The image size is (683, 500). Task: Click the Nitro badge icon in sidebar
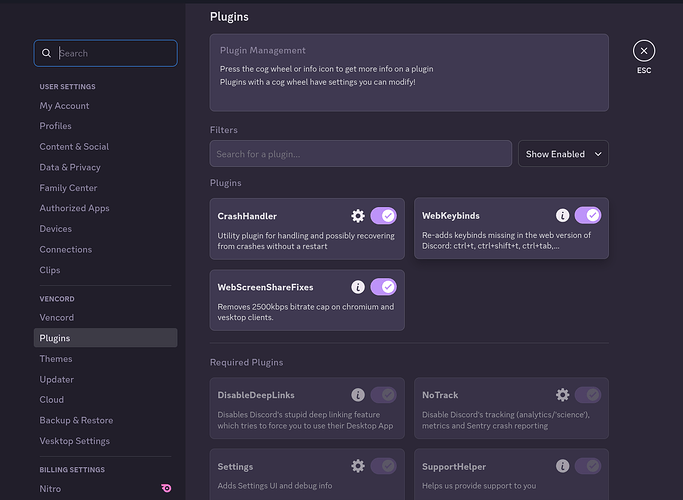click(x=166, y=489)
